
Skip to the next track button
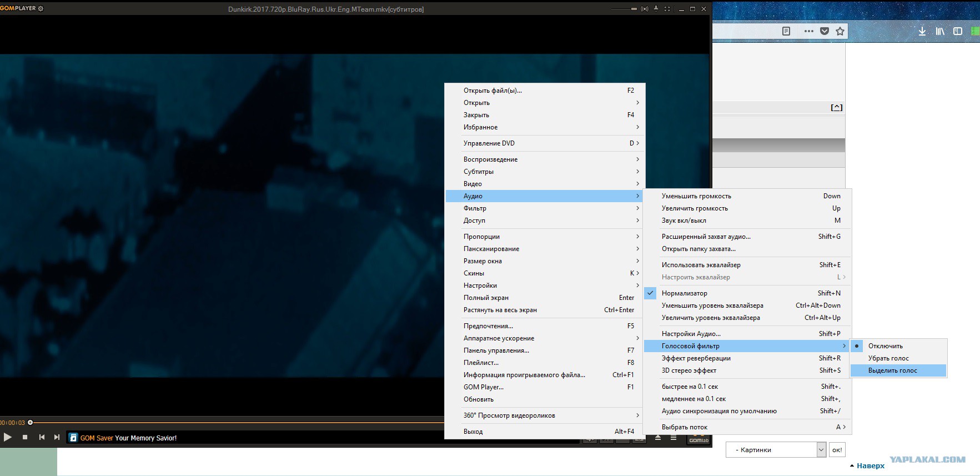click(57, 437)
